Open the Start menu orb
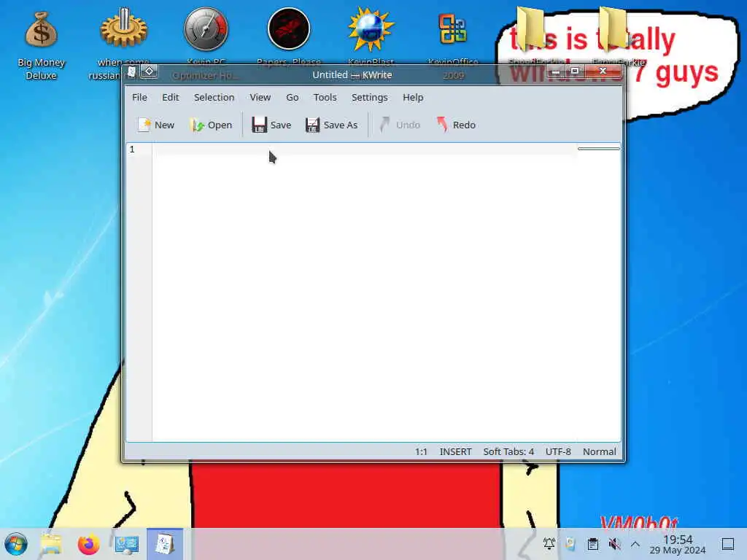The image size is (747, 560). [x=16, y=544]
